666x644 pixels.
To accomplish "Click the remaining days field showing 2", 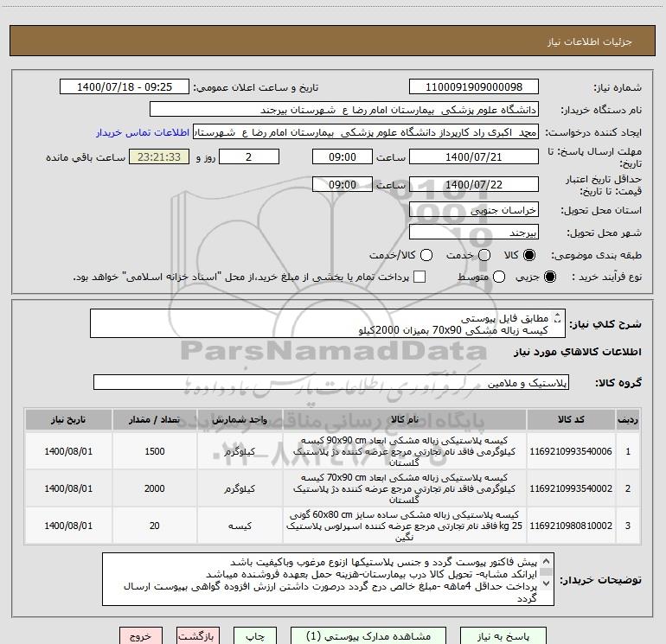I will pyautogui.click(x=249, y=156).
